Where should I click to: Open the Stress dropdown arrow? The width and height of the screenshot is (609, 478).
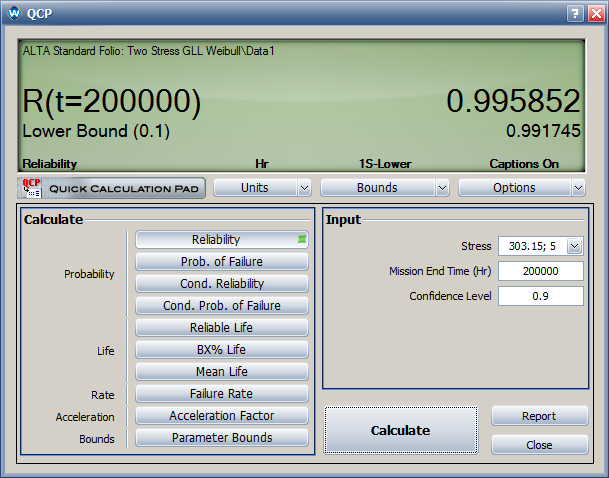tap(574, 246)
